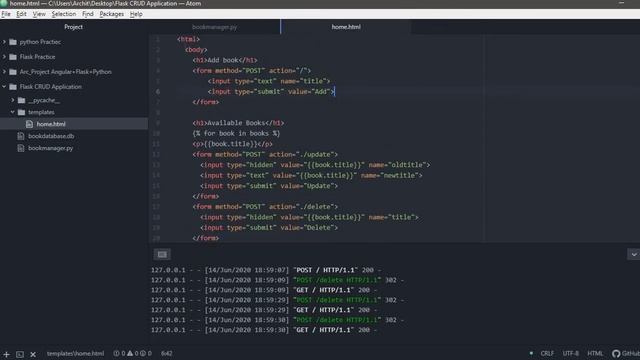The image size is (640, 360).
Task: Click the Add book heading code line
Action: pyautogui.click(x=225, y=60)
